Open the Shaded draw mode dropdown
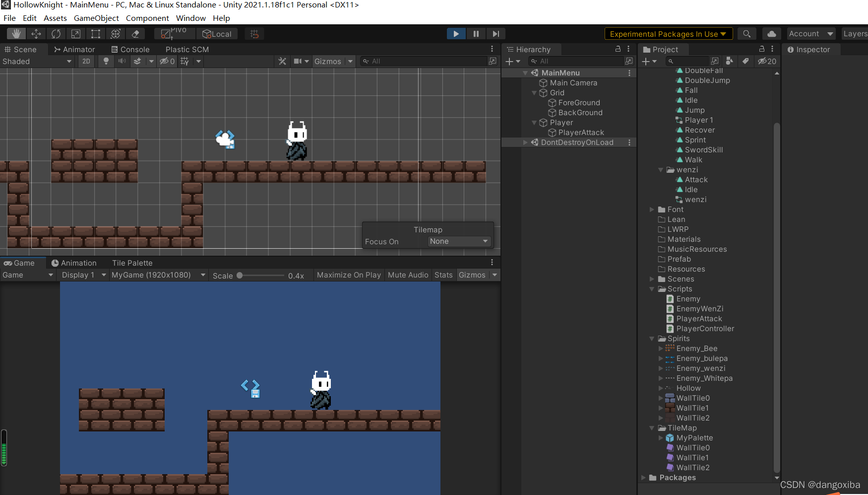The height and width of the screenshot is (495, 868). click(37, 62)
